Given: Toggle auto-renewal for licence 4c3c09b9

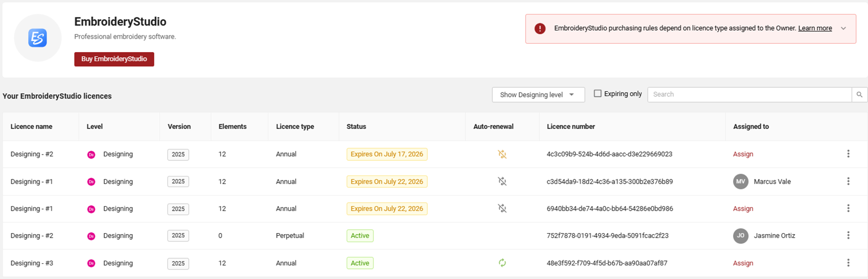Looking at the screenshot, I should [x=502, y=154].
